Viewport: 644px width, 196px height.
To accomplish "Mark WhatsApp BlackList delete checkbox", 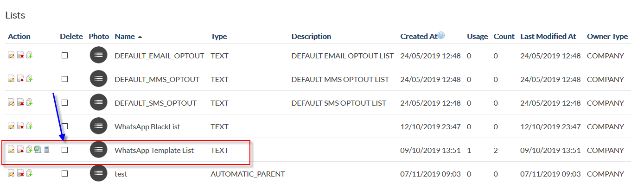I will point(65,126).
